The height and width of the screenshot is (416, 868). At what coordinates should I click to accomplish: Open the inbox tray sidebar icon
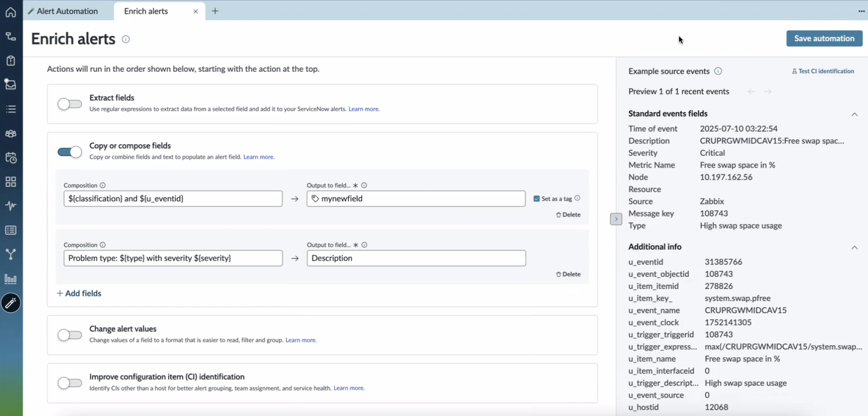pyautogui.click(x=11, y=85)
